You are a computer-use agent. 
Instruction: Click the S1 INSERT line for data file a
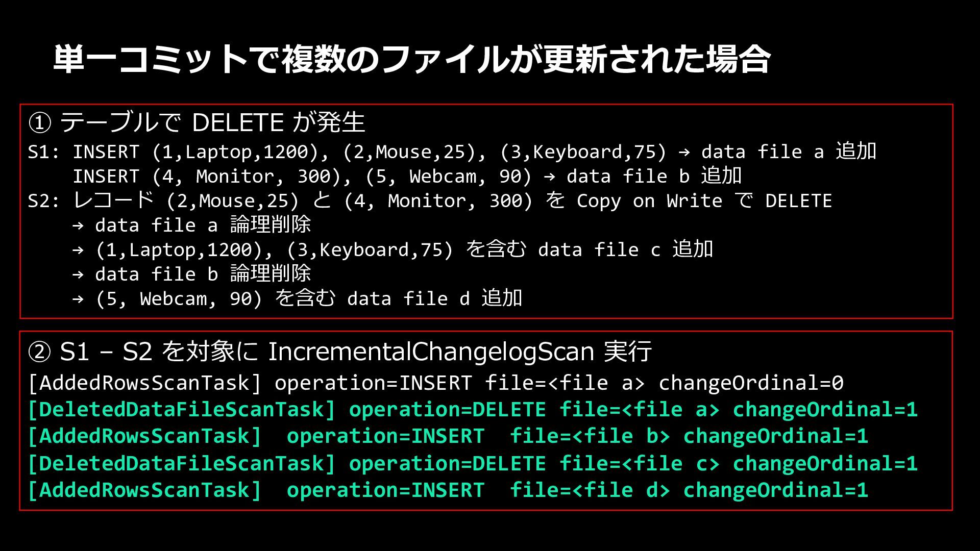pyautogui.click(x=452, y=152)
